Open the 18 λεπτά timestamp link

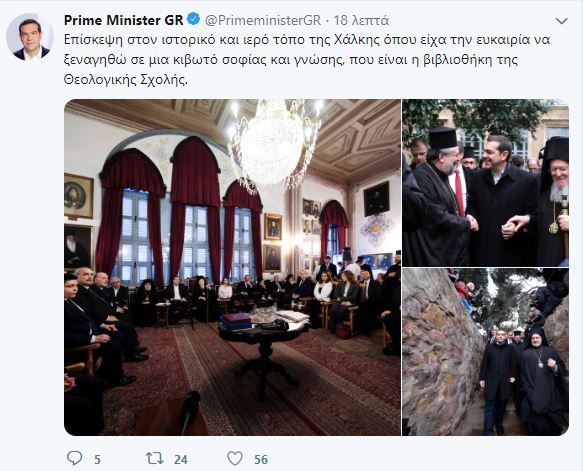coord(361,20)
